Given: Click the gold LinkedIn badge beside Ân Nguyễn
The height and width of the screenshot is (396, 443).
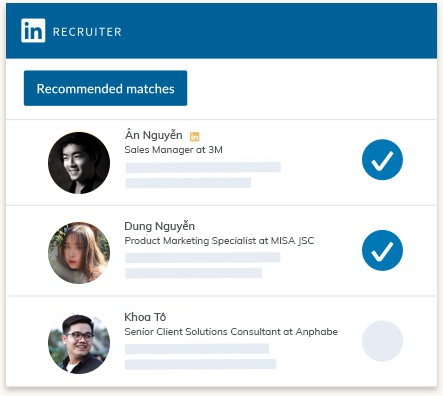Looking at the screenshot, I should [195, 136].
